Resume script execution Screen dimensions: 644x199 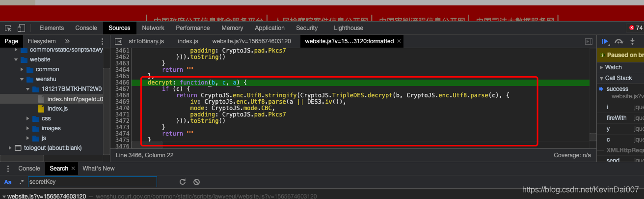[605, 41]
